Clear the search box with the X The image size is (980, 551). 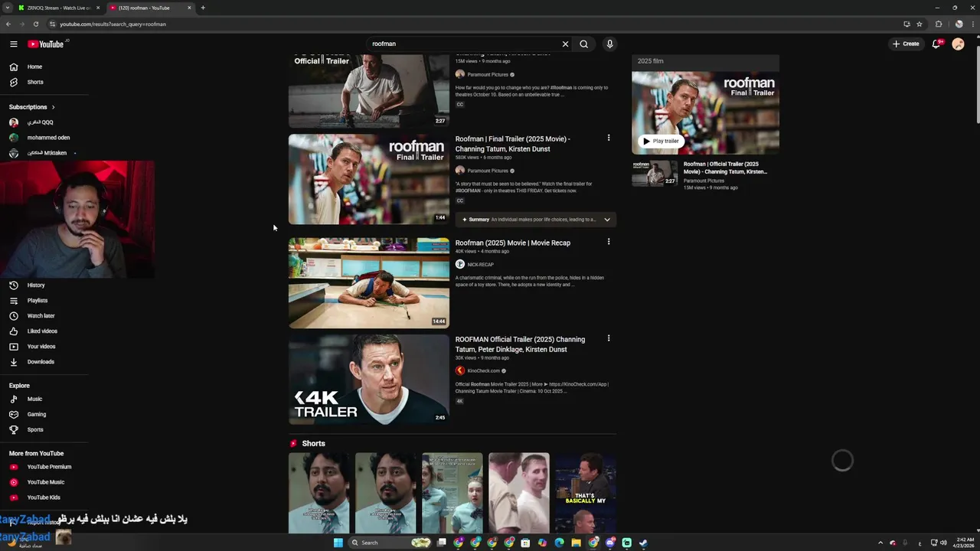point(565,44)
